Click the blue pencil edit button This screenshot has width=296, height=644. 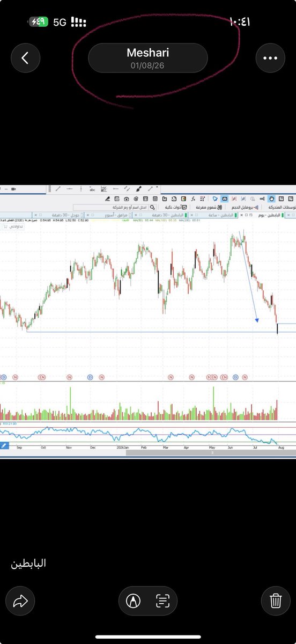click(x=4, y=445)
